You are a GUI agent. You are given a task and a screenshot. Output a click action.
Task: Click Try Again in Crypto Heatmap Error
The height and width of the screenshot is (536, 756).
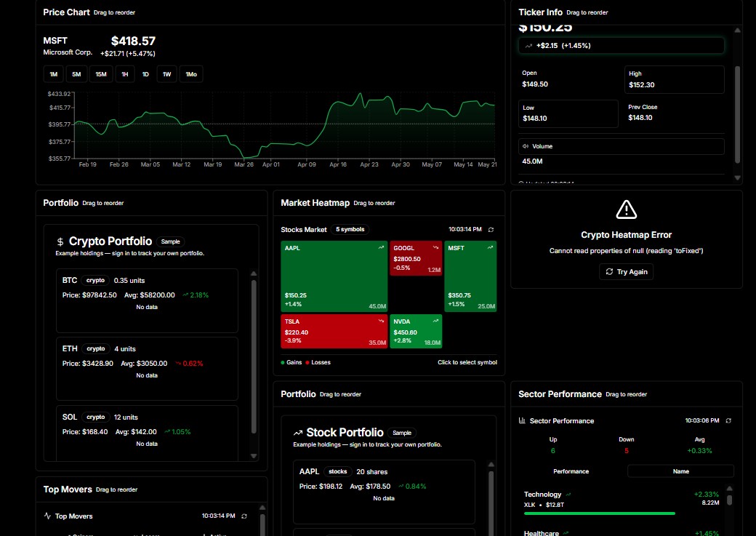[627, 271]
